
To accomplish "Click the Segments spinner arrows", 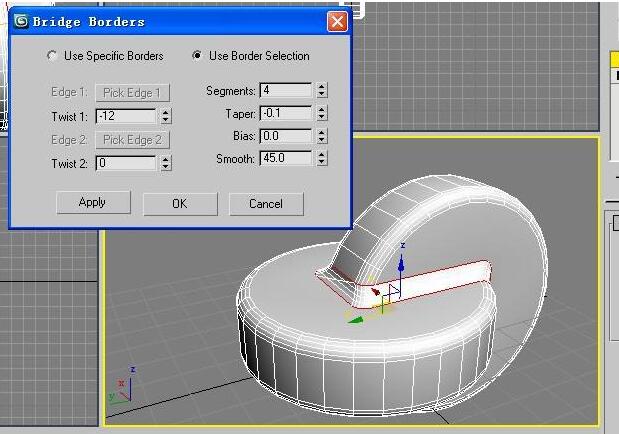I will [x=322, y=90].
